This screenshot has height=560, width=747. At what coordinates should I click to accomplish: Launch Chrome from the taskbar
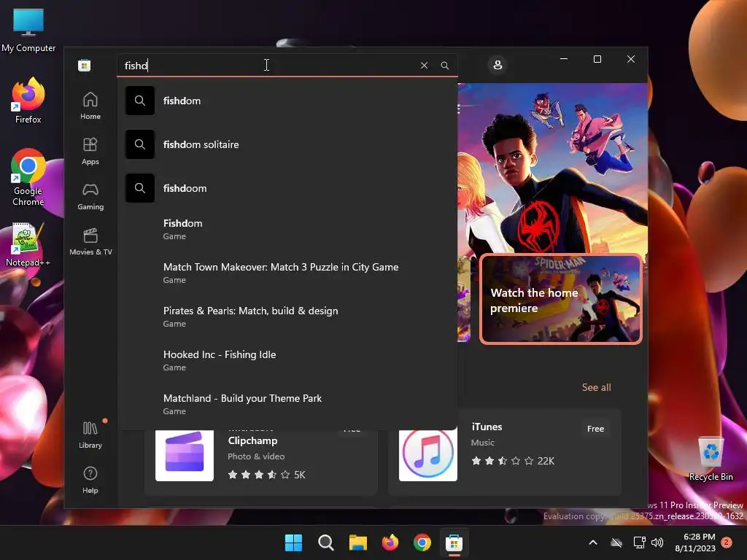click(422, 542)
